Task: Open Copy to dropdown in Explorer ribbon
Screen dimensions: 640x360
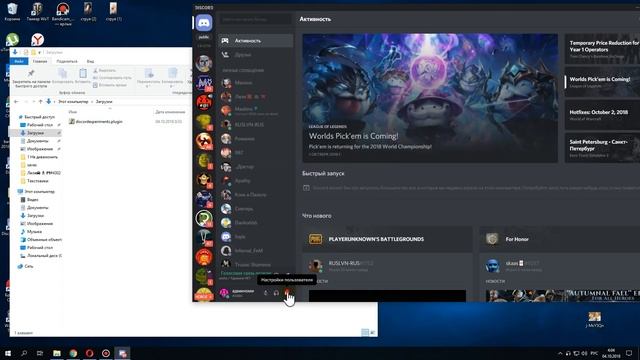Action: pos(172,78)
